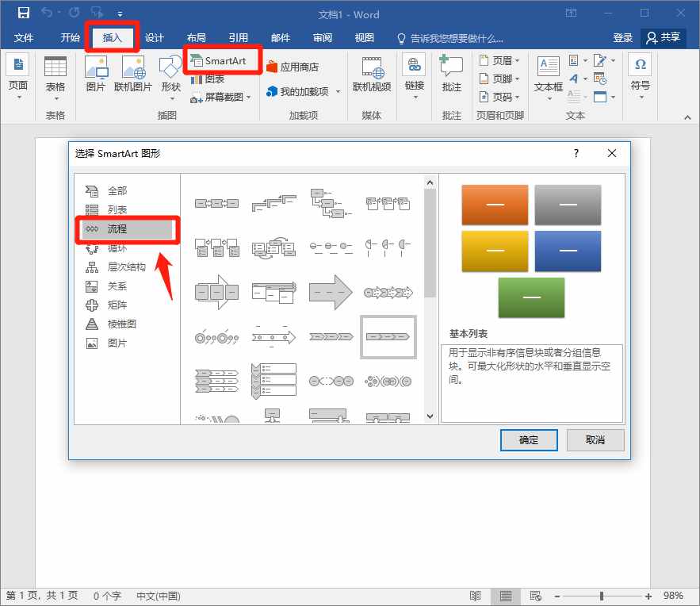The image size is (700, 606).
Task: Switch to the 审阅 (Review) tab
Action: tap(323, 38)
